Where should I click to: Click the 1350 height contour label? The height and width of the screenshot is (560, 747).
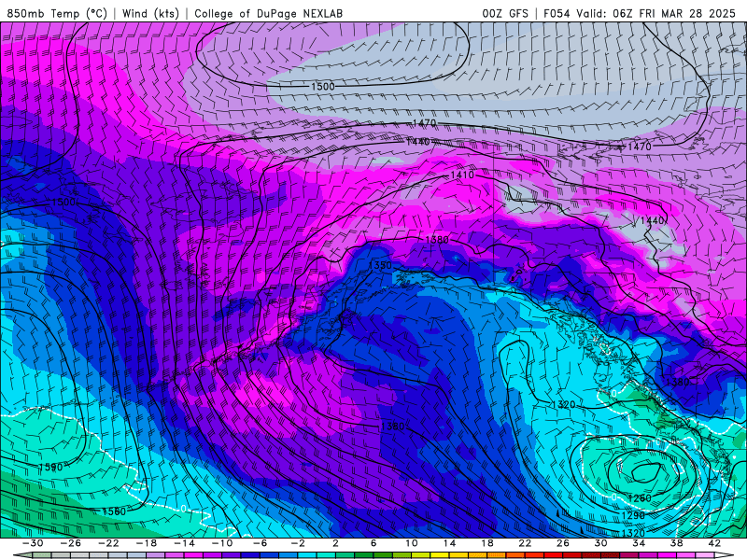click(x=381, y=265)
